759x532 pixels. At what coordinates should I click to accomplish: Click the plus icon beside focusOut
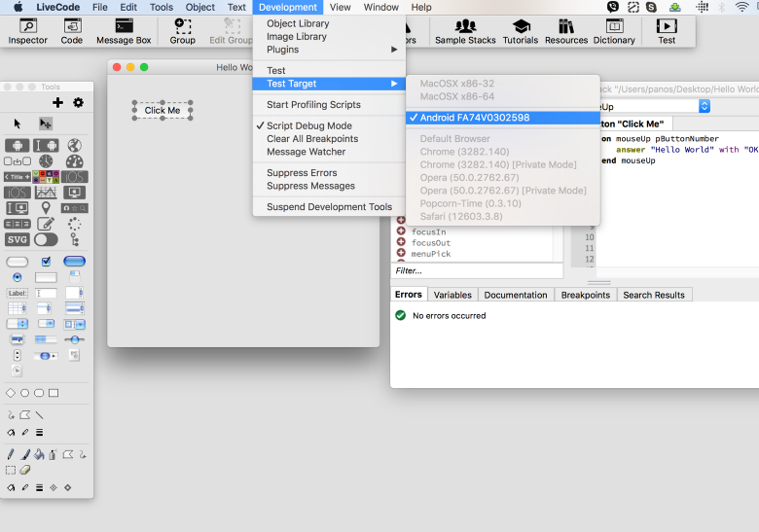401,242
